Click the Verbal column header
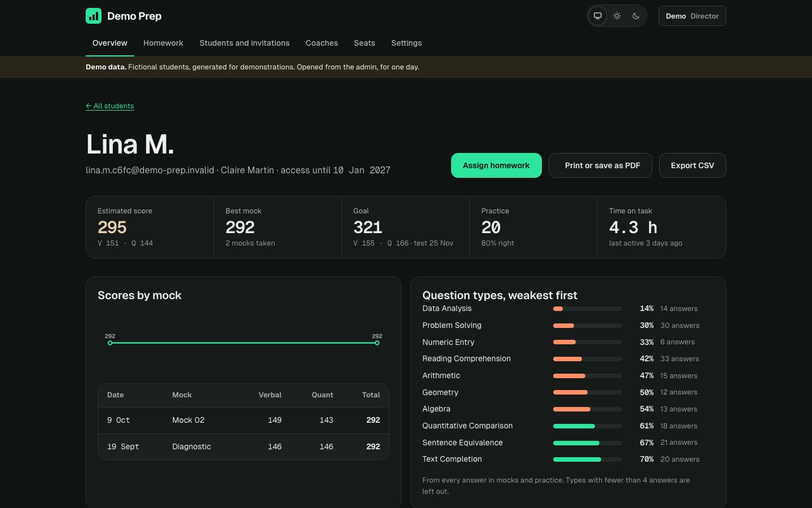Image resolution: width=812 pixels, height=508 pixels. pyautogui.click(x=270, y=395)
